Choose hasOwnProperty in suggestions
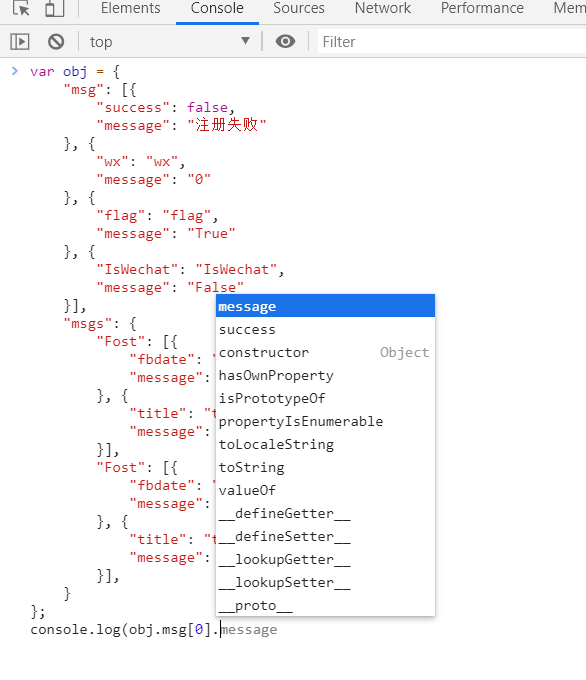 [325, 375]
